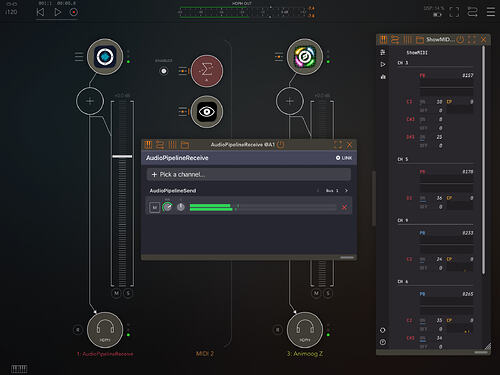Open the red Sigma MIDI node
The image size is (500, 375).
click(207, 71)
